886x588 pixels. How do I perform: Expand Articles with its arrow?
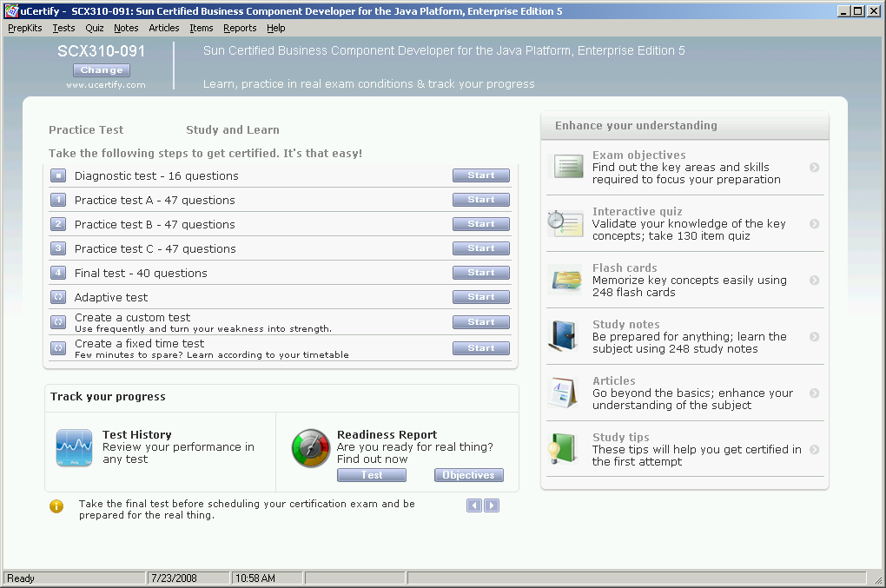814,393
